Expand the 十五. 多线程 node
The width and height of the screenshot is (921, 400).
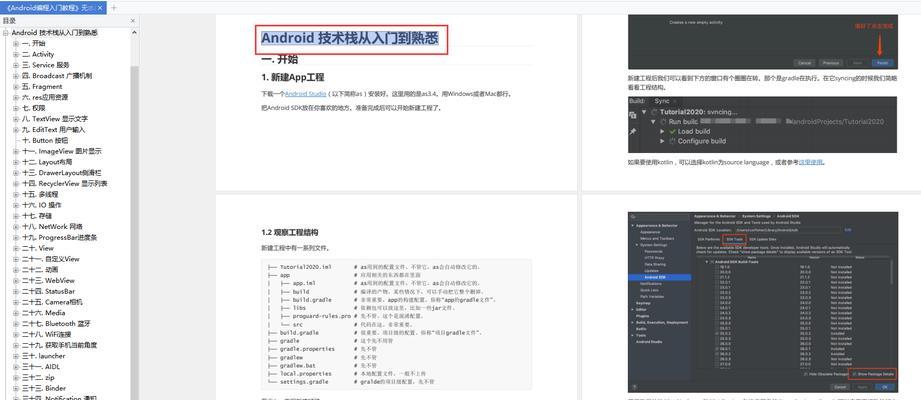click(x=16, y=194)
